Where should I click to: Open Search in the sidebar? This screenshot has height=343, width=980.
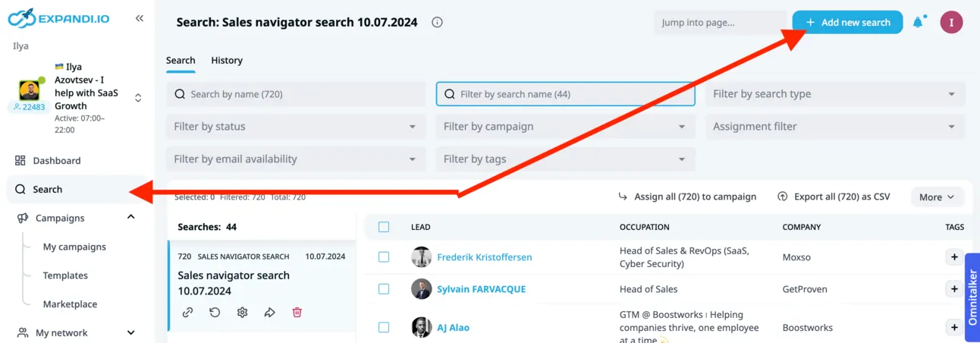coord(76,190)
